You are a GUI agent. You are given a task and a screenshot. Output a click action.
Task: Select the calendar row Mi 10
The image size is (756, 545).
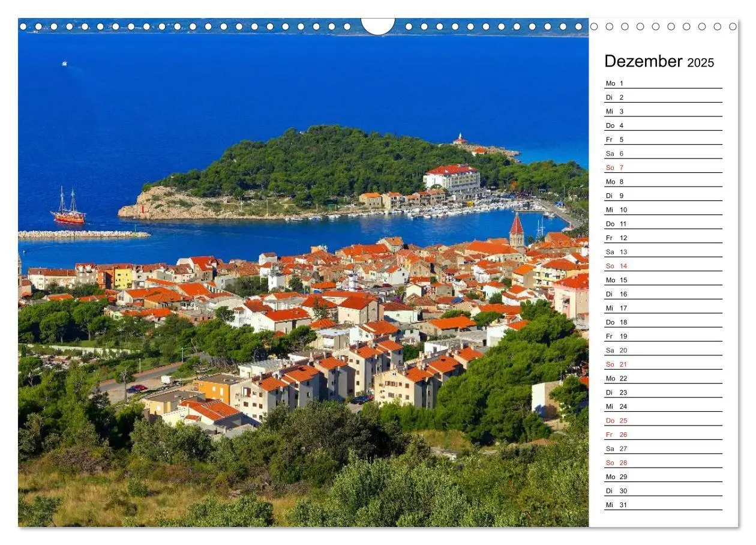click(x=663, y=210)
